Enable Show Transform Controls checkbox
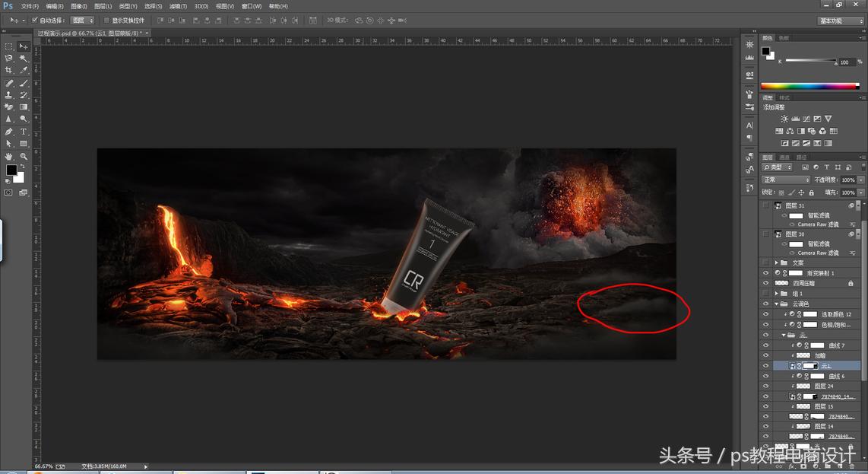This screenshot has width=868, height=474. 106,20
